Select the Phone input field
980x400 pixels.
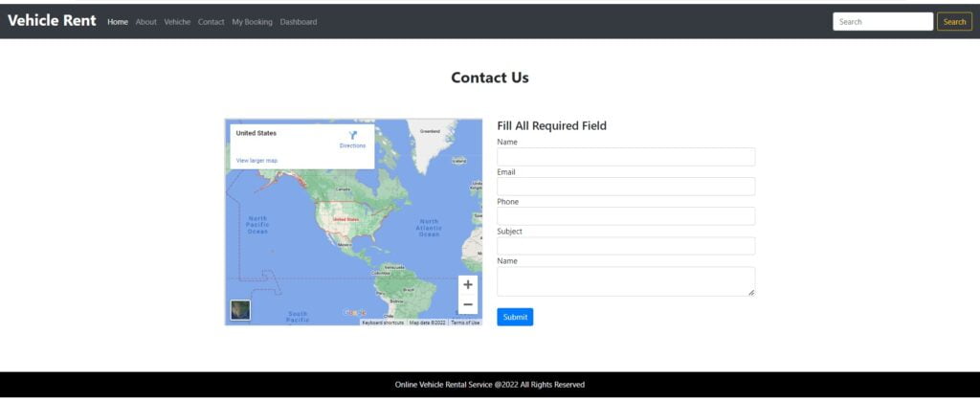click(626, 216)
